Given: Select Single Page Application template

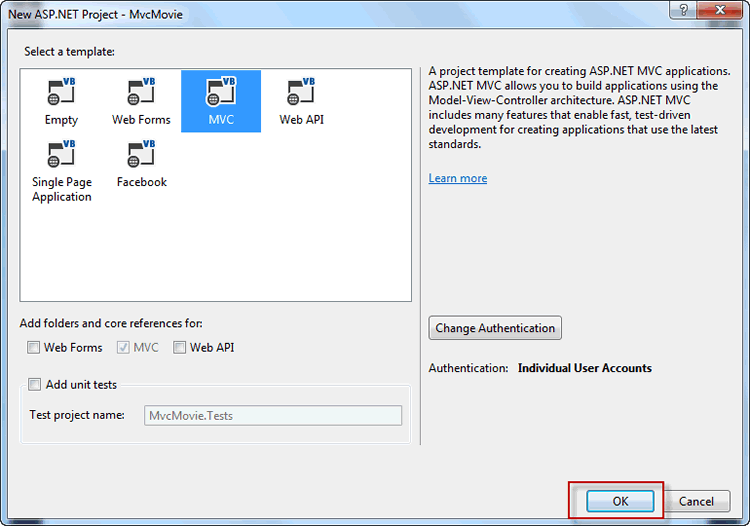Looking at the screenshot, I should [62, 171].
